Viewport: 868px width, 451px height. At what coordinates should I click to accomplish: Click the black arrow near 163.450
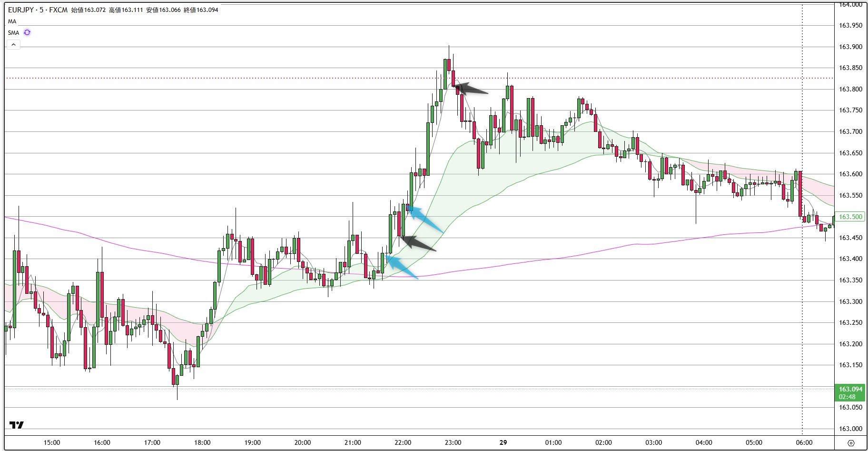coord(418,243)
